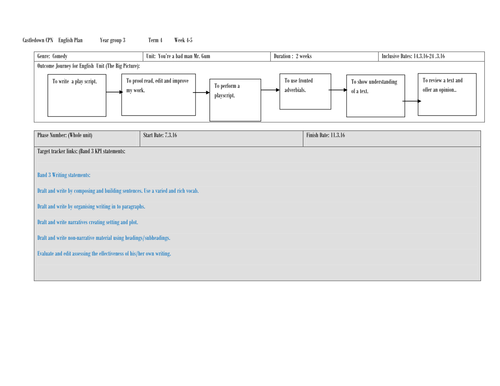
Task: Click the 'Finish Date: 11.3.16' cell
Action: [x=392, y=138]
